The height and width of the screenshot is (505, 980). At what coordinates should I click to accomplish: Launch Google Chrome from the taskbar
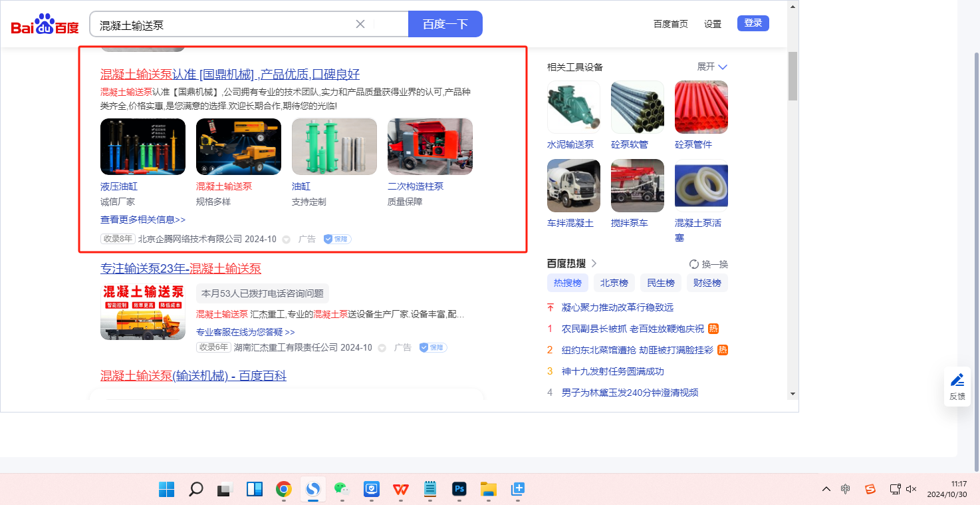pyautogui.click(x=284, y=490)
